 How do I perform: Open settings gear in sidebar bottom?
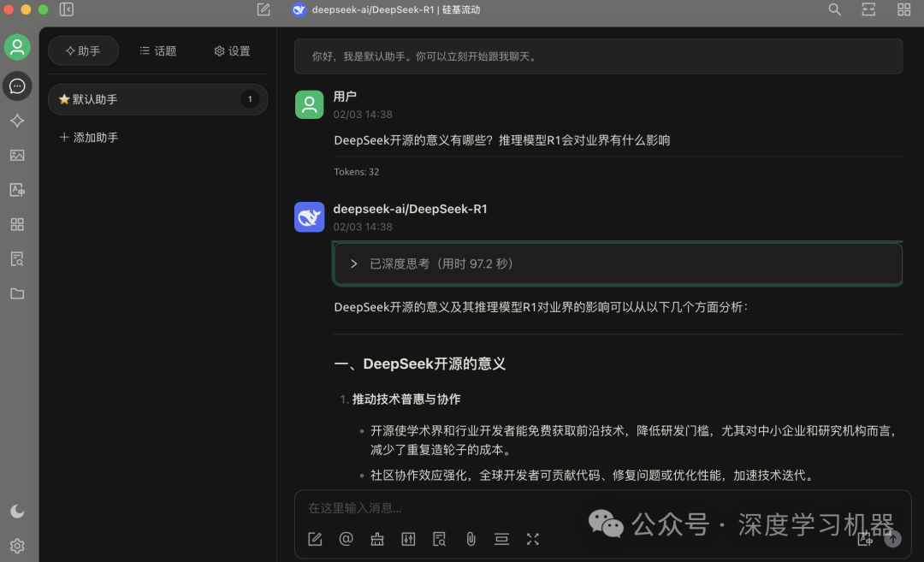tap(17, 546)
